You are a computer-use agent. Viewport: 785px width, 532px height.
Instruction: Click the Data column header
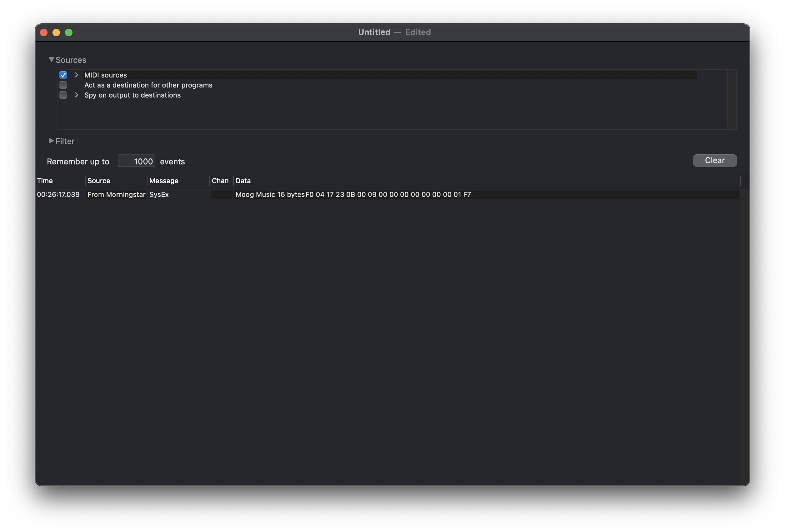point(243,181)
